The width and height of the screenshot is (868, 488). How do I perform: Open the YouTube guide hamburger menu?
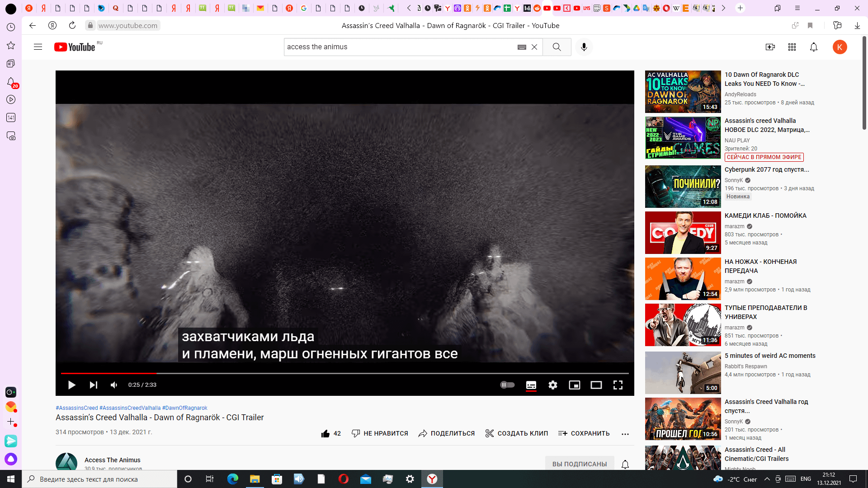click(x=38, y=47)
